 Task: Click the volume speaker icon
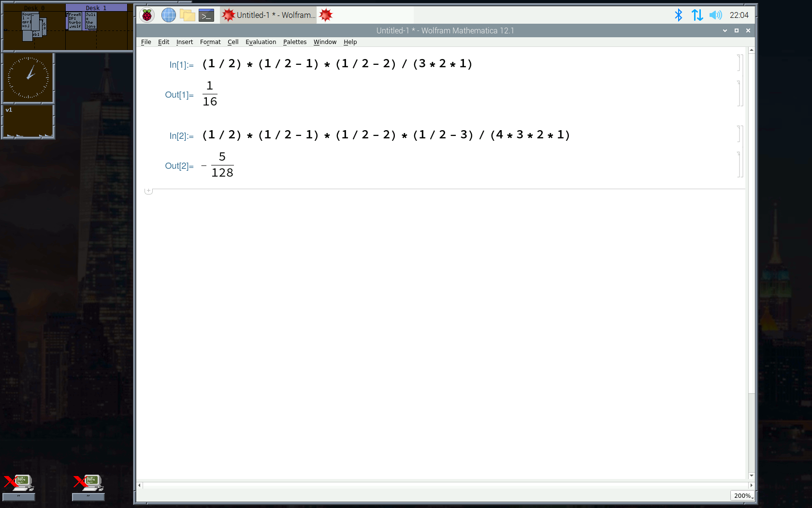pos(715,15)
